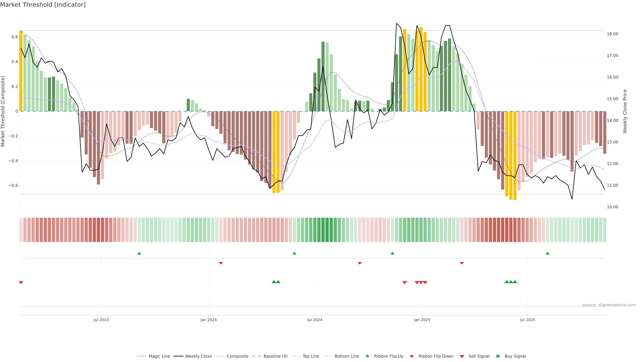The image size is (644, 362).
Task: Click the Ribbon Flip Down legend triangle icon
Action: (412, 356)
